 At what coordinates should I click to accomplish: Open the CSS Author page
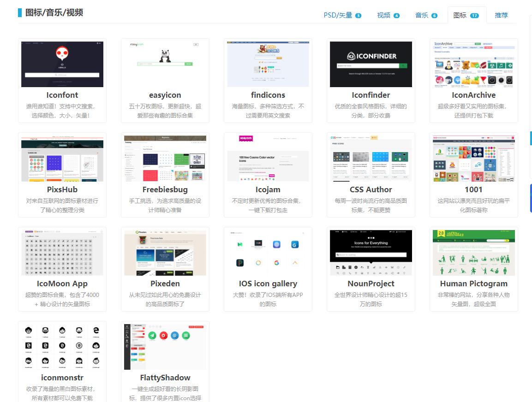click(371, 189)
